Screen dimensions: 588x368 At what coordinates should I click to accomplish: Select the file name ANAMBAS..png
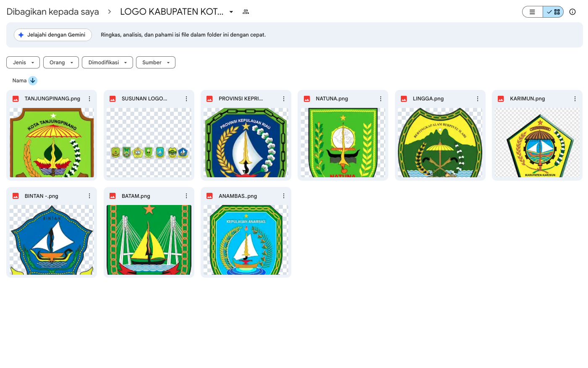238,196
